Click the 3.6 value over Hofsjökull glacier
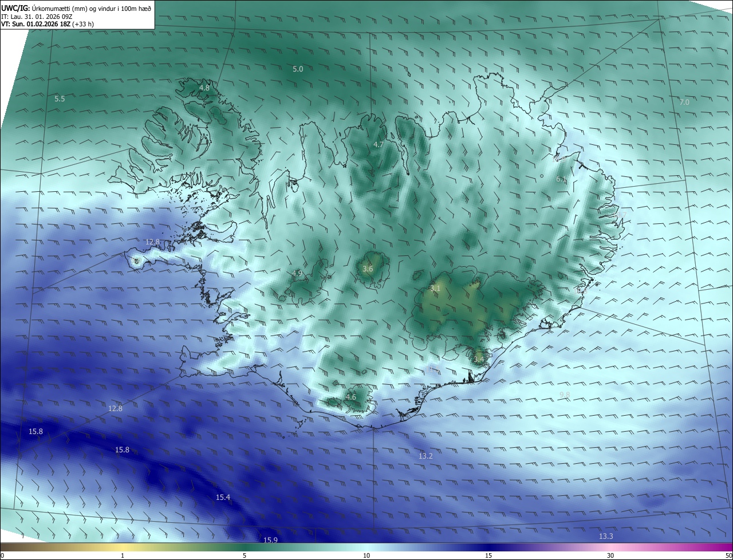Image resolution: width=733 pixels, height=560 pixels. [x=368, y=269]
